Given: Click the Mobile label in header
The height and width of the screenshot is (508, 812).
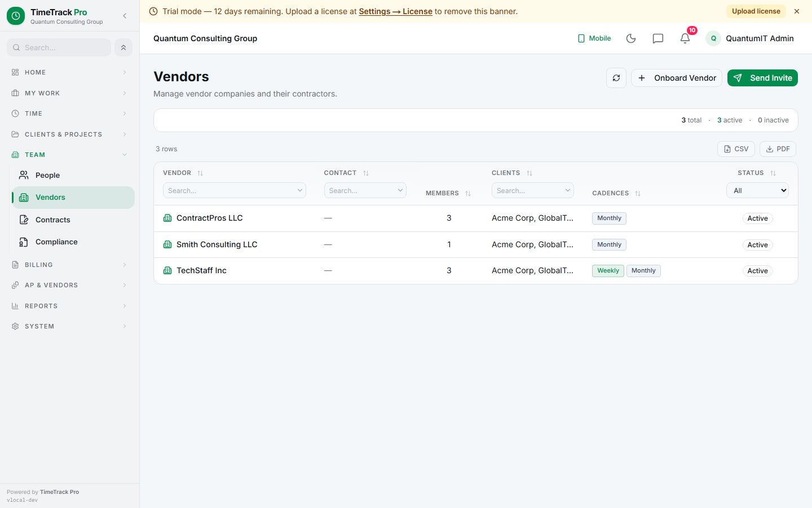Looking at the screenshot, I should (600, 38).
